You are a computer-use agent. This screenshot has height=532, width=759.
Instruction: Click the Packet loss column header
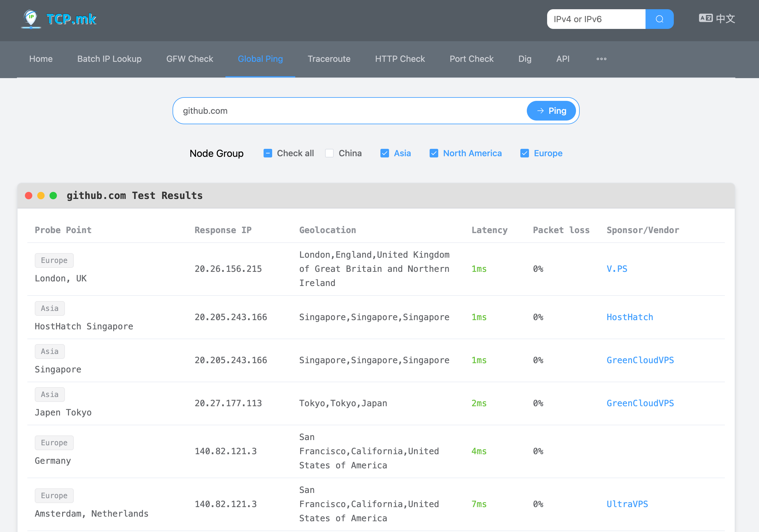pyautogui.click(x=561, y=230)
